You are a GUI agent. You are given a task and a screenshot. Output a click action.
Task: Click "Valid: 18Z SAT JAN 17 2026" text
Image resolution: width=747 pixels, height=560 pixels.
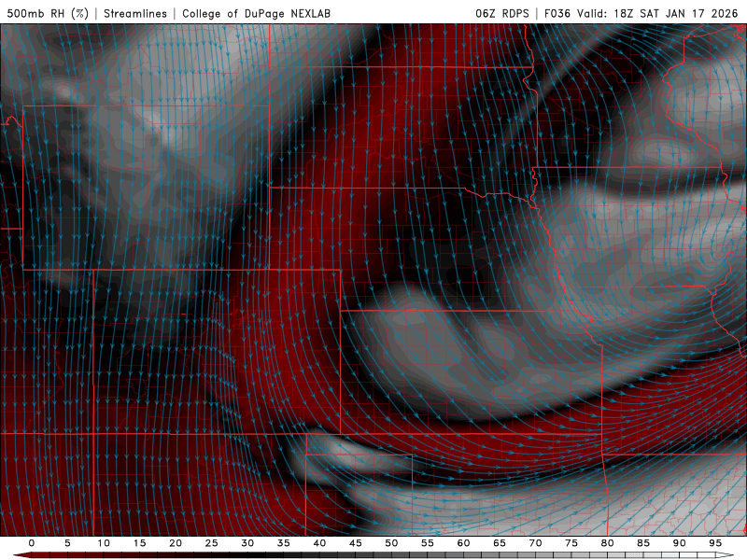657,13
